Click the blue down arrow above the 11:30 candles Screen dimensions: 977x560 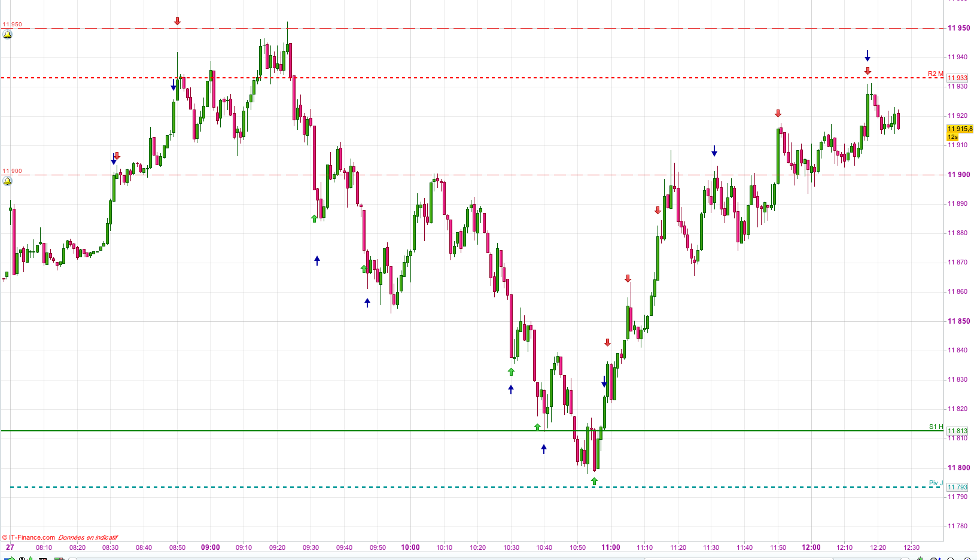pos(714,151)
